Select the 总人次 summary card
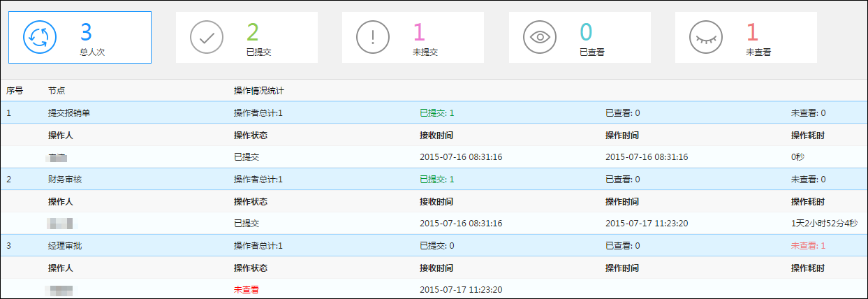 tap(80, 38)
